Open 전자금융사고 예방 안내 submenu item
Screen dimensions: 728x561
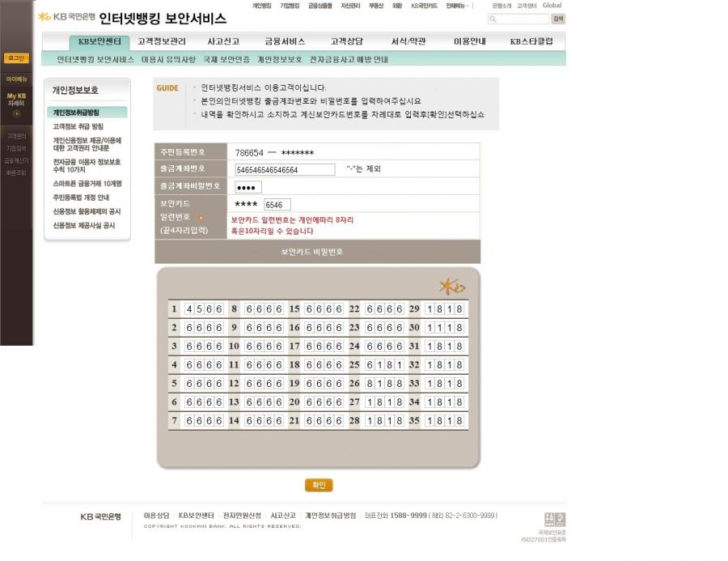(349, 59)
